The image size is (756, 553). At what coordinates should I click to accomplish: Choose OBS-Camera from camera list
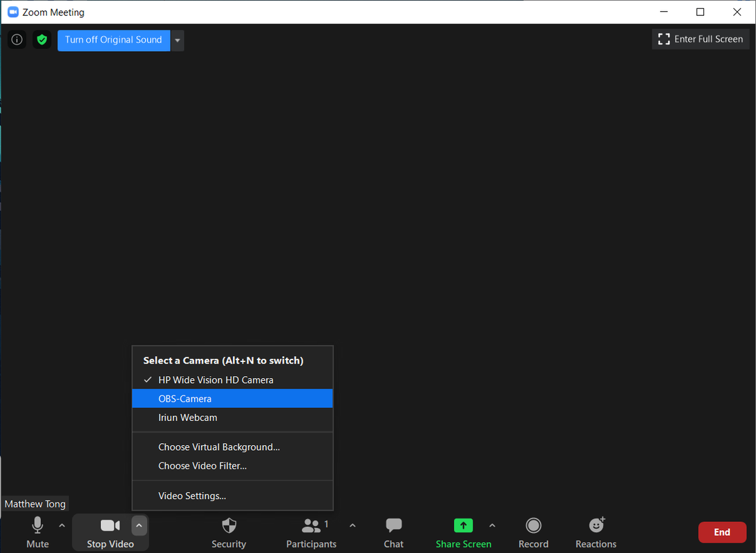[x=185, y=399]
